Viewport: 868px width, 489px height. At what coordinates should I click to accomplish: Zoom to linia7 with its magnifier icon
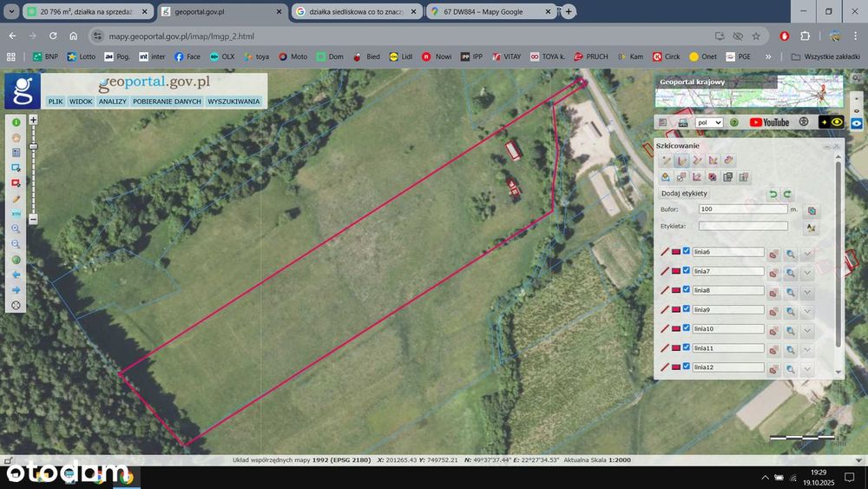click(x=791, y=273)
